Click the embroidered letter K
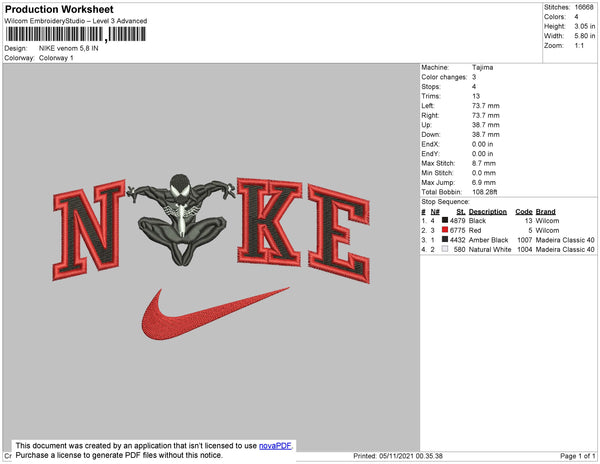 click(x=270, y=222)
